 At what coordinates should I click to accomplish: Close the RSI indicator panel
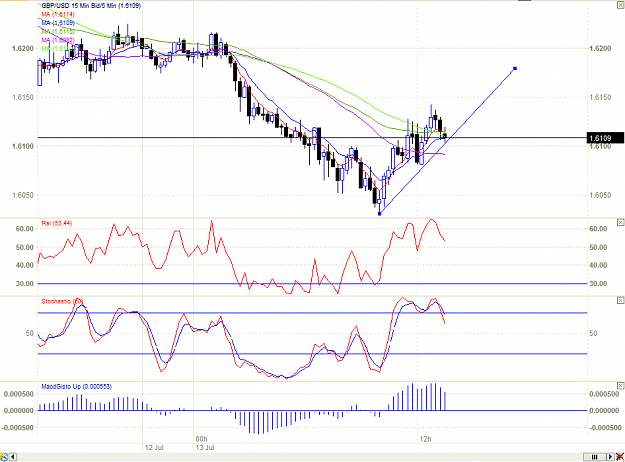tap(621, 222)
